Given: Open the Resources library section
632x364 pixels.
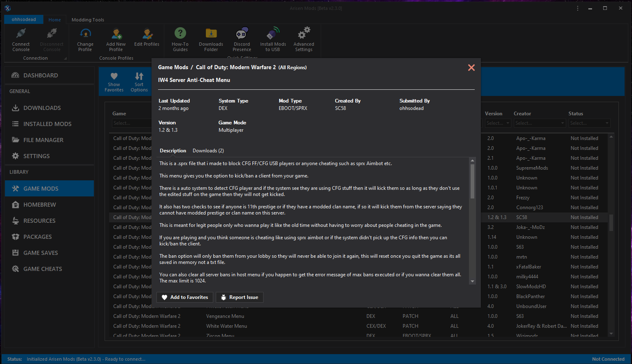Looking at the screenshot, I should coord(49,221).
